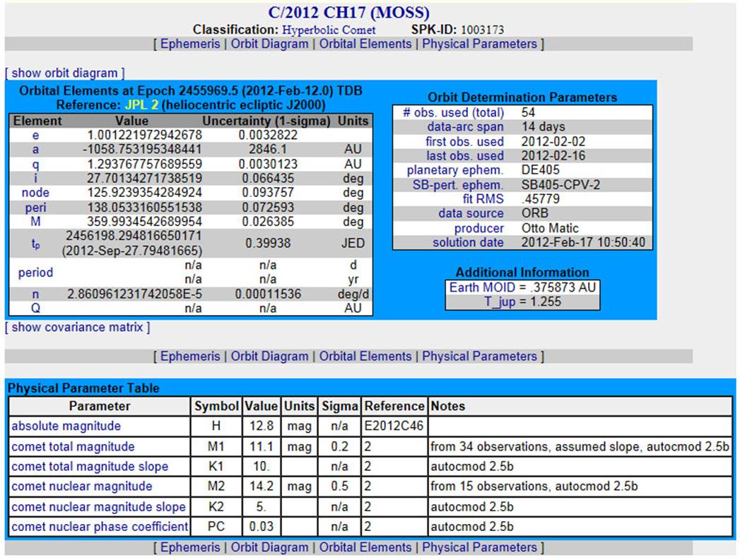Select the page title 'C/2012 CH17 (MOSS)'
This screenshot has height=560, width=740.
tap(348, 12)
